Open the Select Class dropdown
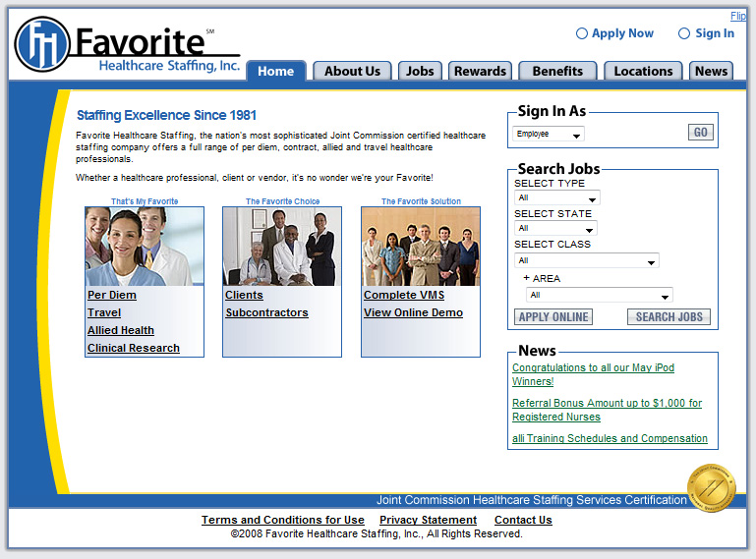The width and height of the screenshot is (756, 559). click(586, 260)
